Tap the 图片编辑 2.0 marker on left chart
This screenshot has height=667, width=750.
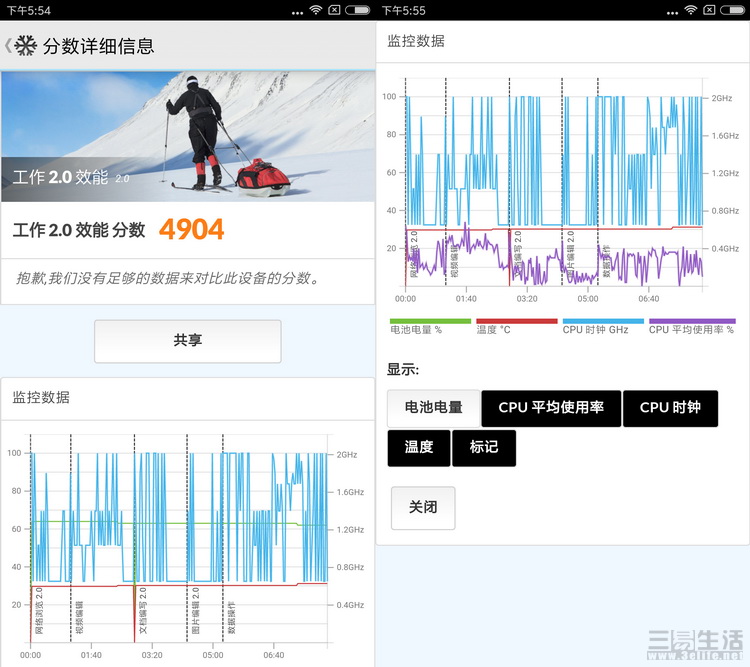pos(195,611)
